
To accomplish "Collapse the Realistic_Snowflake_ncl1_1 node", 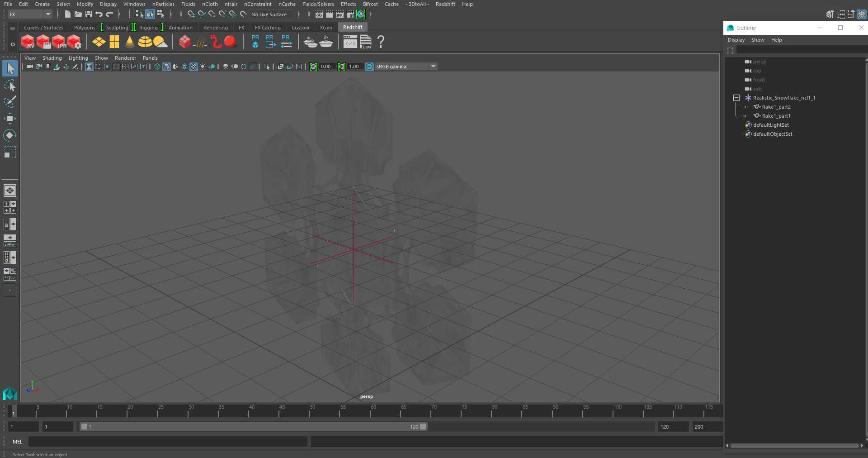I will [x=736, y=98].
